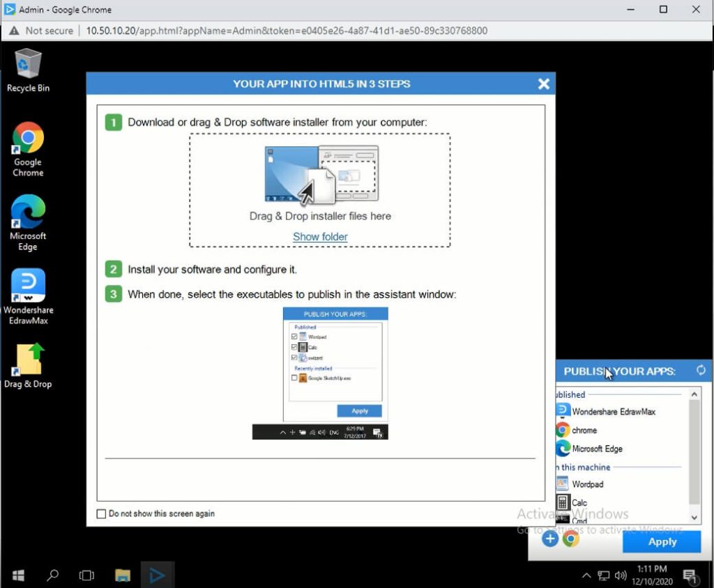Image resolution: width=714 pixels, height=588 pixels.
Task: Click the Publish Your Apps example screenshot
Action: [x=320, y=373]
